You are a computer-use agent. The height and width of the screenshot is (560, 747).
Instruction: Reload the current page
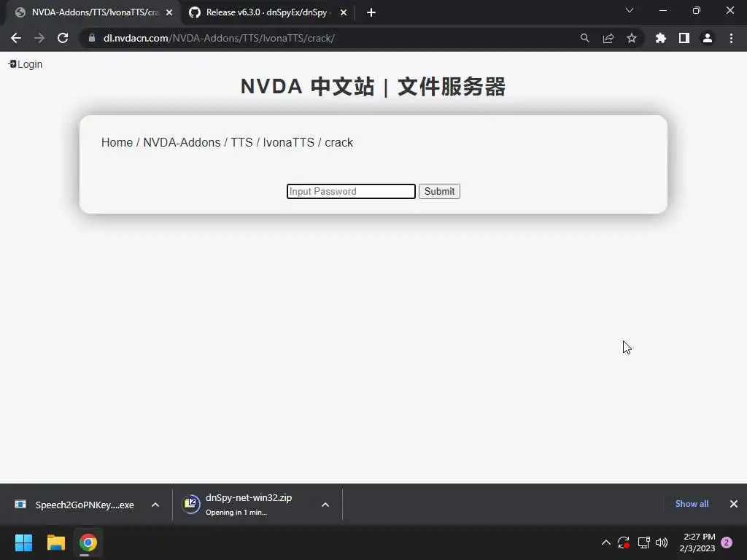[x=63, y=38]
